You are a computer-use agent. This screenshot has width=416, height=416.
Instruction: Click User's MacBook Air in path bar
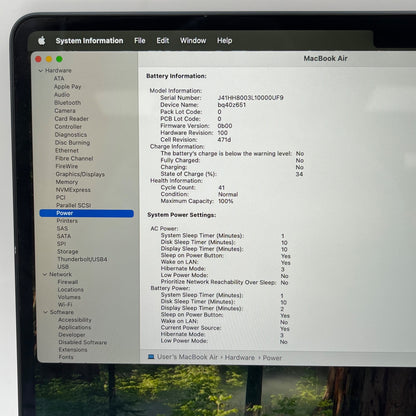coord(187,357)
